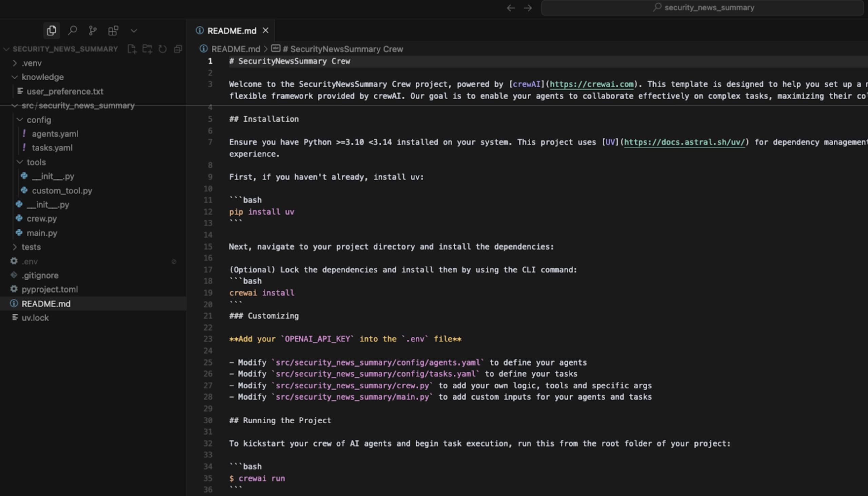
Task: Click the '### Customizing' heading
Action: (x=264, y=316)
